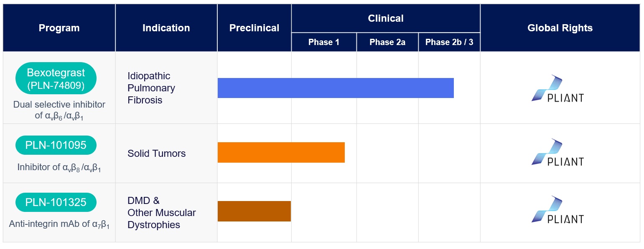Click the blue Idiopathic Pulmonary Fibrosis progress bar
Screen dimensions: 644x249
(x=336, y=88)
